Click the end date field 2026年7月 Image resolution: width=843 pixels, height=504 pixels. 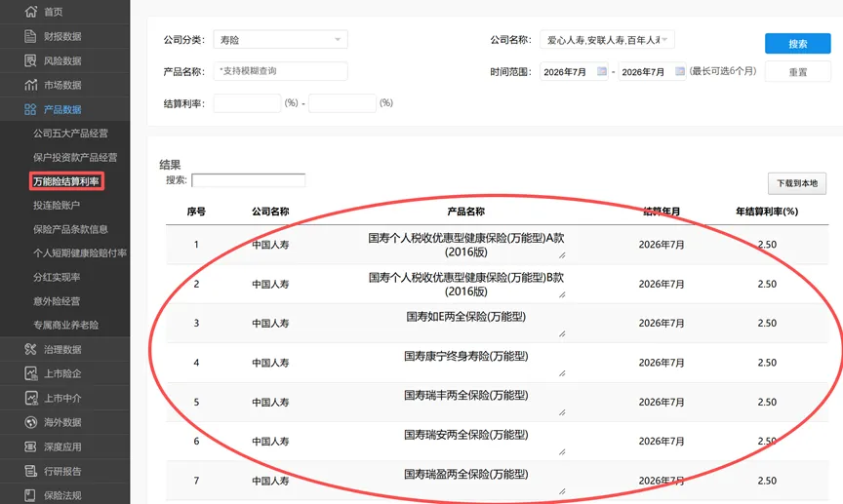pos(653,71)
